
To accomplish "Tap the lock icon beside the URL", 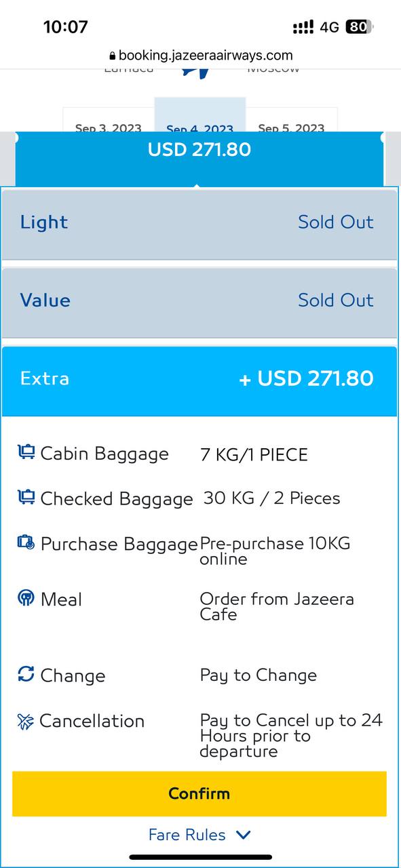I will coord(113,56).
